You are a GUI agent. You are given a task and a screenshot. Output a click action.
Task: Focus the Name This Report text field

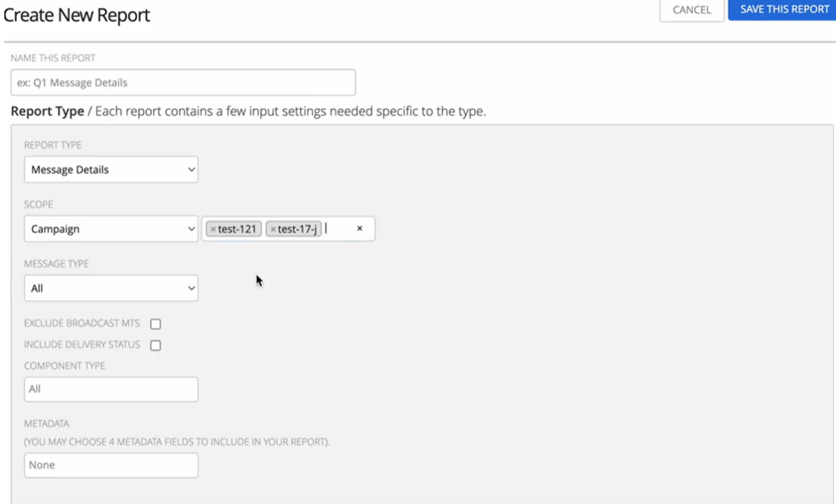pos(183,83)
